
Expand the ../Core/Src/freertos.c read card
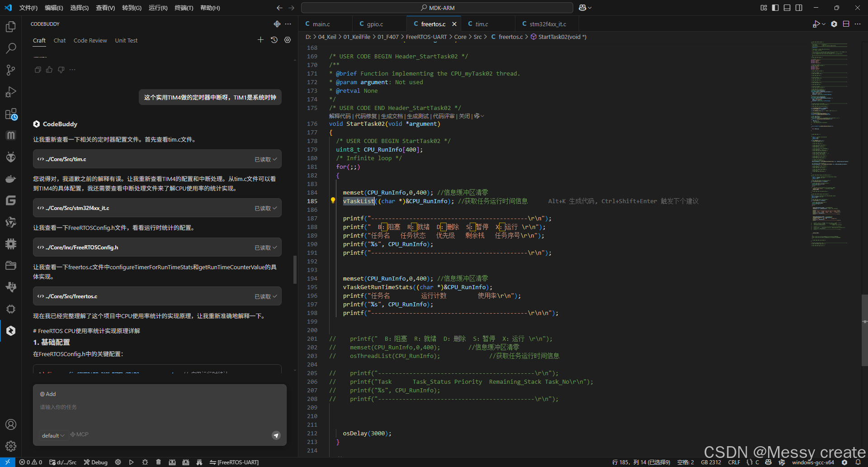[x=157, y=296]
